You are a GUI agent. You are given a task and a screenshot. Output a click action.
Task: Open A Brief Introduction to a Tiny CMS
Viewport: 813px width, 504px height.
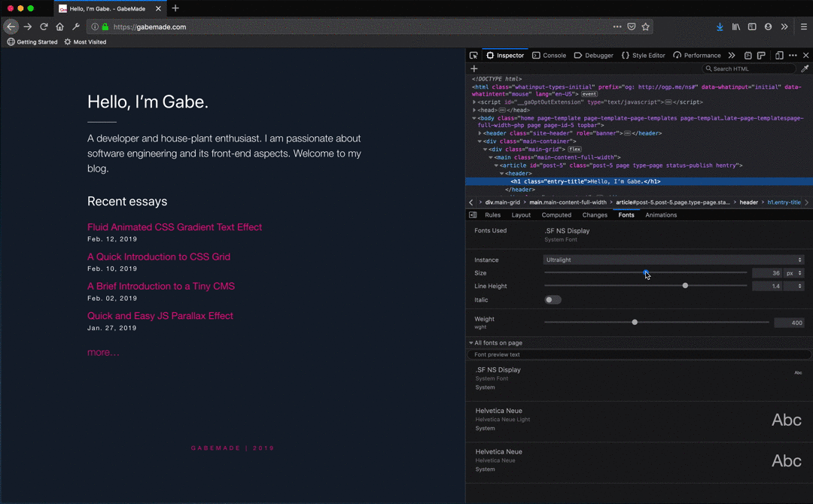161,286
